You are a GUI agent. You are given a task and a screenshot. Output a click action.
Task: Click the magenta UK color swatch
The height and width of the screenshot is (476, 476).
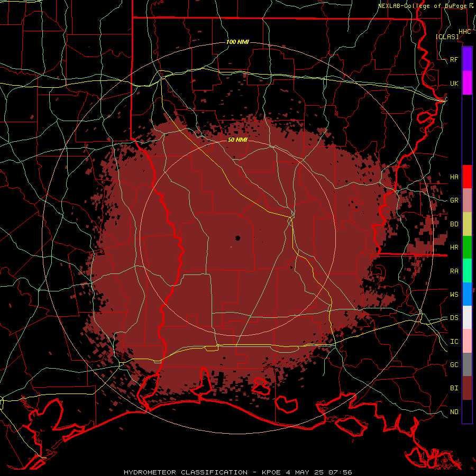[x=467, y=83]
